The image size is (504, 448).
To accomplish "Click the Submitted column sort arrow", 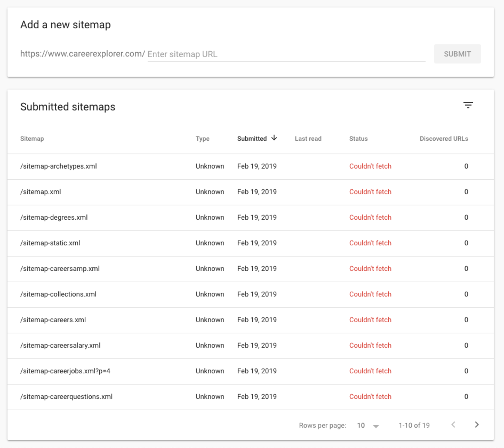I will click(x=274, y=138).
